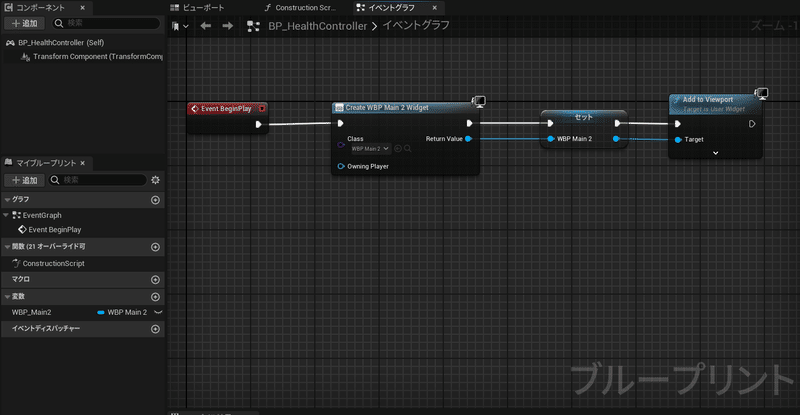Collapse the EventGraph tree item

tap(6, 215)
